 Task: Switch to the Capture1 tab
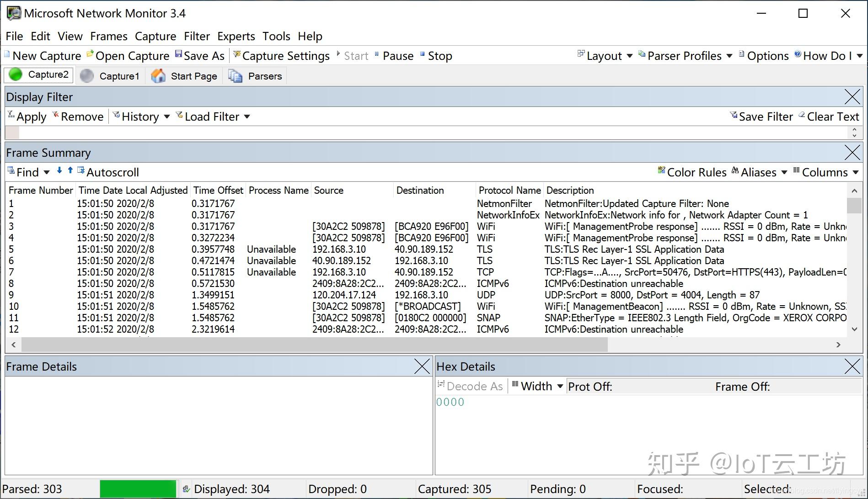click(x=119, y=75)
